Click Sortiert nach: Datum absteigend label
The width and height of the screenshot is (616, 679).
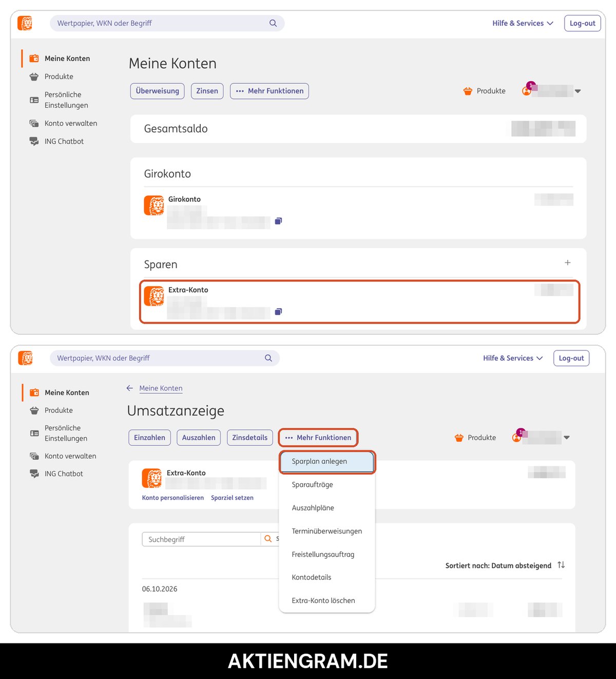[498, 565]
